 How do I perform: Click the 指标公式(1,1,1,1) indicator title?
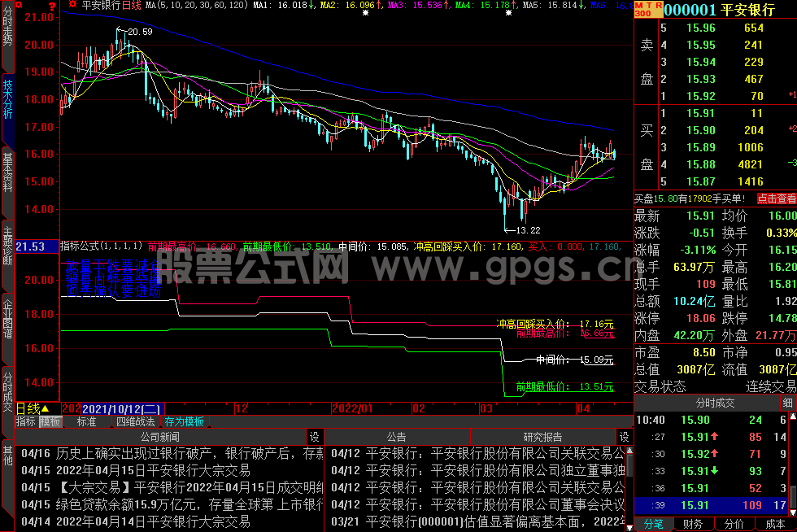pyautogui.click(x=101, y=246)
